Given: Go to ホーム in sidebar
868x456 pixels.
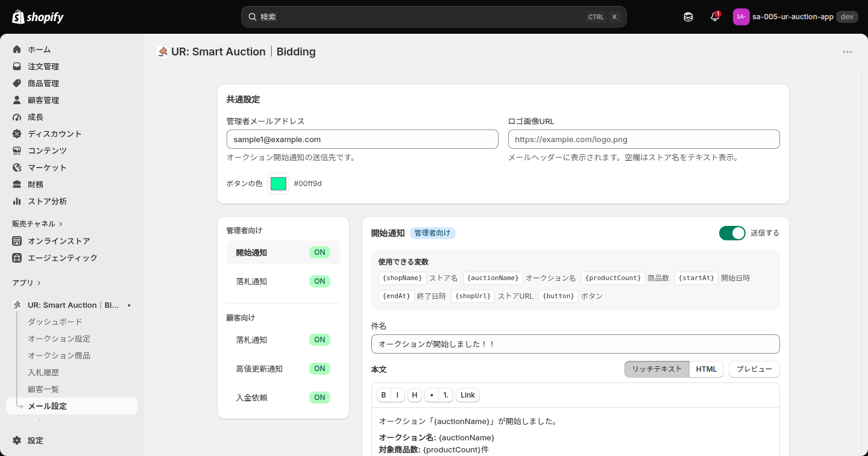Looking at the screenshot, I should pos(72,49).
